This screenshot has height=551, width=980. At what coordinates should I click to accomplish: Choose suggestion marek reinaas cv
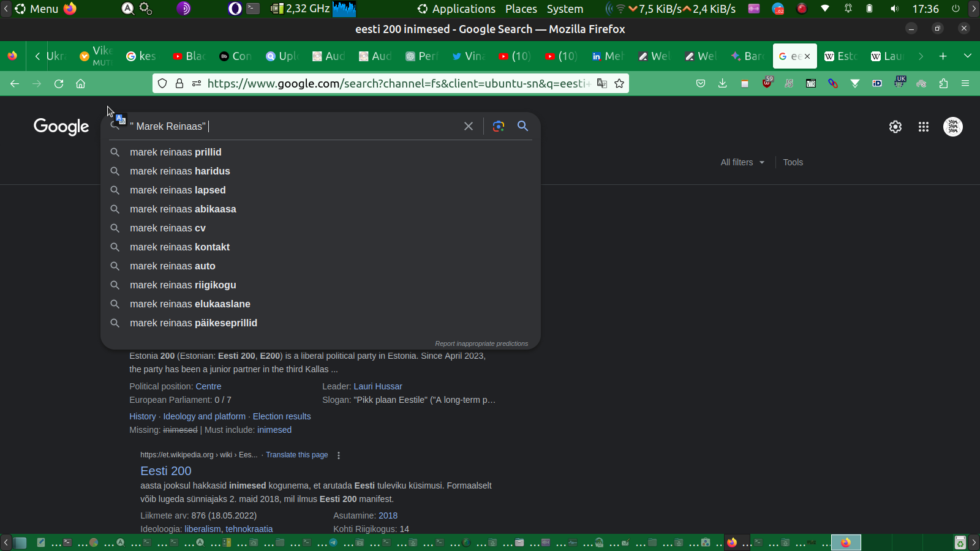(x=320, y=228)
